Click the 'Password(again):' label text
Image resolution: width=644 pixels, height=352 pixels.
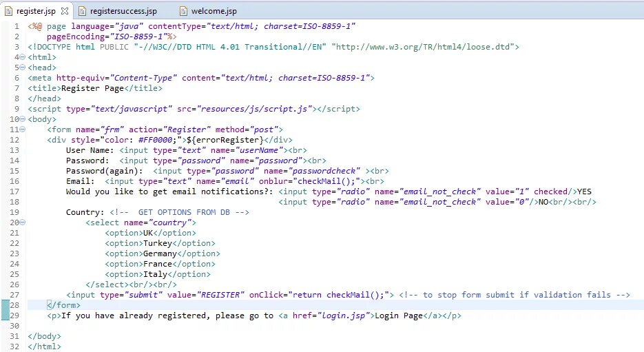(x=104, y=171)
